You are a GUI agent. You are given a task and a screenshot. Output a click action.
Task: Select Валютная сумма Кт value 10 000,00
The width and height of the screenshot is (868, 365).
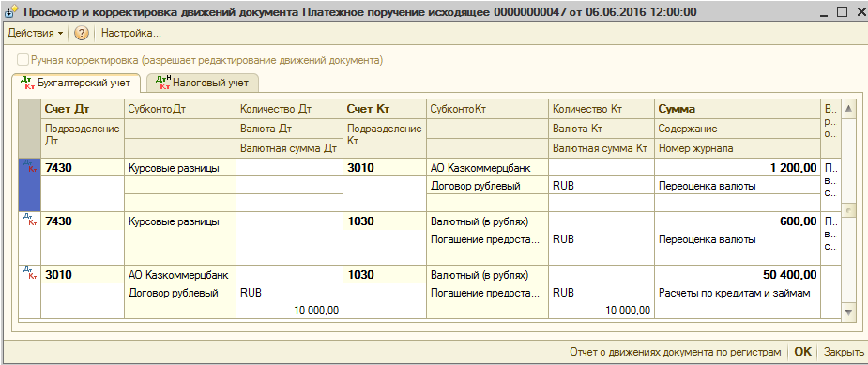602,311
